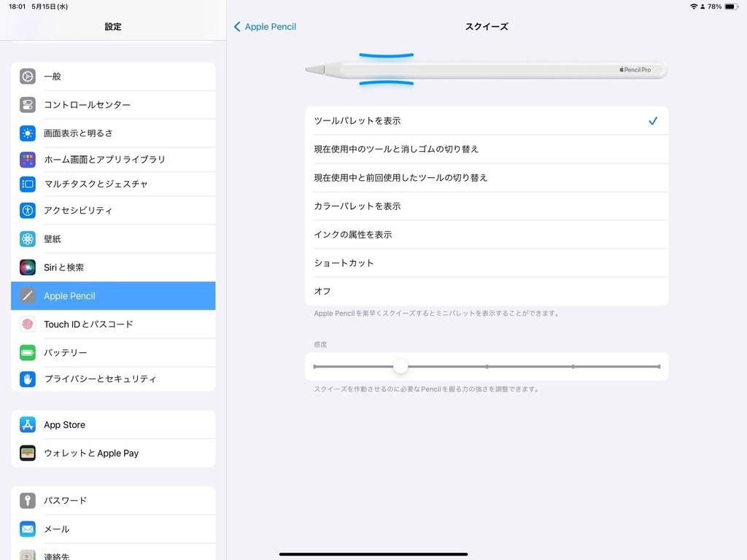Set sensitivity slider to maximum end
This screenshot has height=560, width=747.
coord(659,367)
